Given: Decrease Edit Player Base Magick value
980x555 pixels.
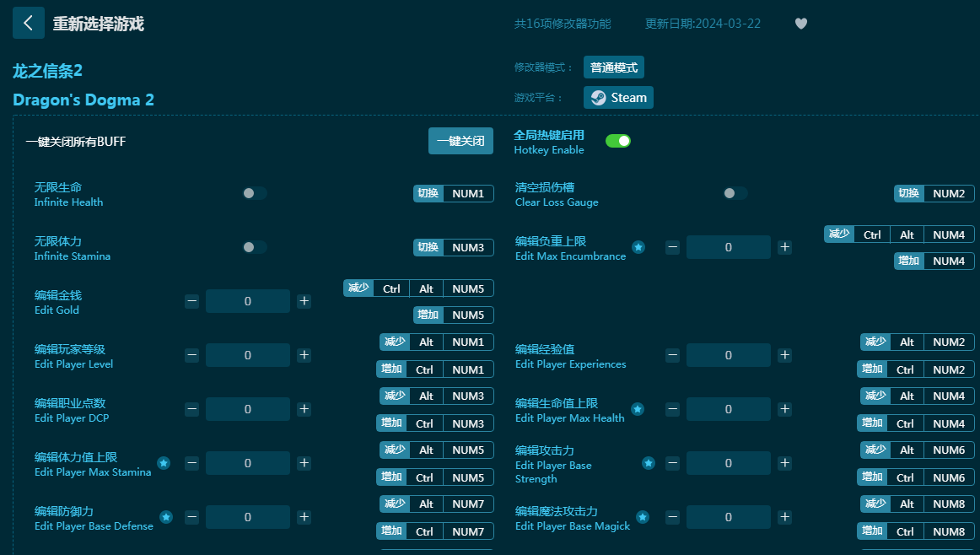Looking at the screenshot, I should pos(672,517).
